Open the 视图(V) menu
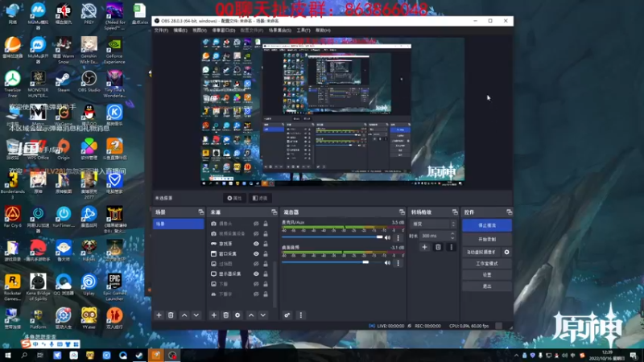Image resolution: width=644 pixels, height=362 pixels. (200, 31)
